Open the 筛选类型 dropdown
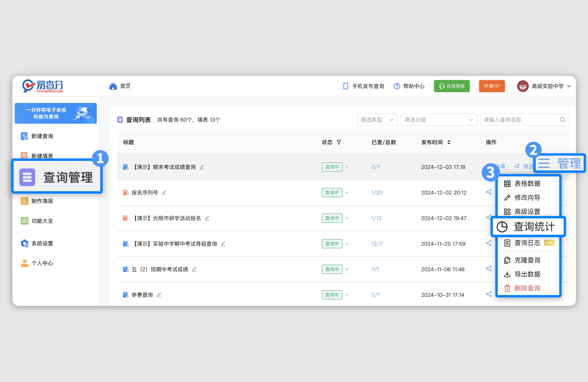 pyautogui.click(x=377, y=120)
